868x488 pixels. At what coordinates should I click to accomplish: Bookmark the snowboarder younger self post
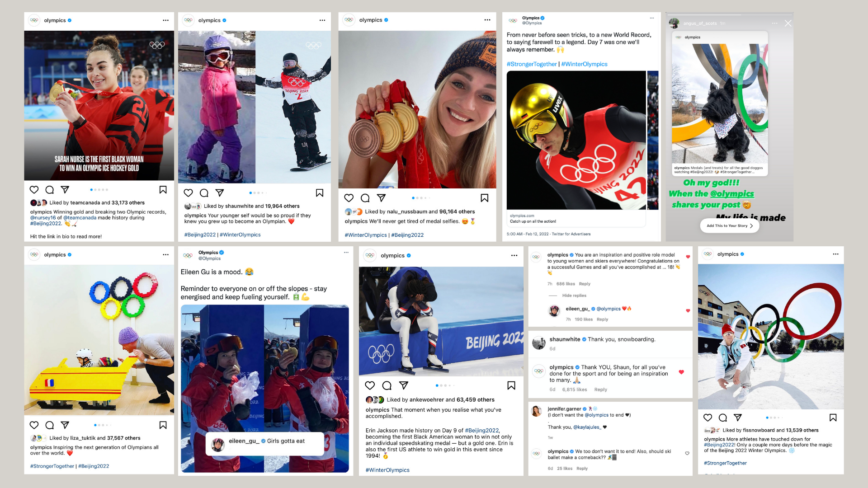[x=320, y=193]
